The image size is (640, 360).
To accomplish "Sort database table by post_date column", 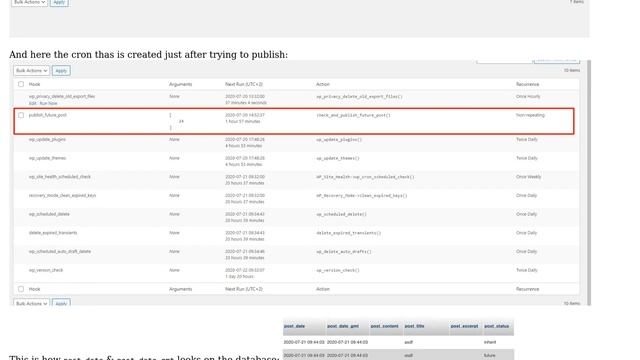I will click(294, 326).
